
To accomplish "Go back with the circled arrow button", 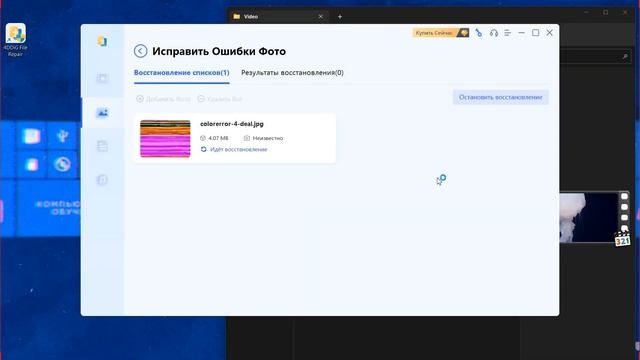I will (x=140, y=51).
